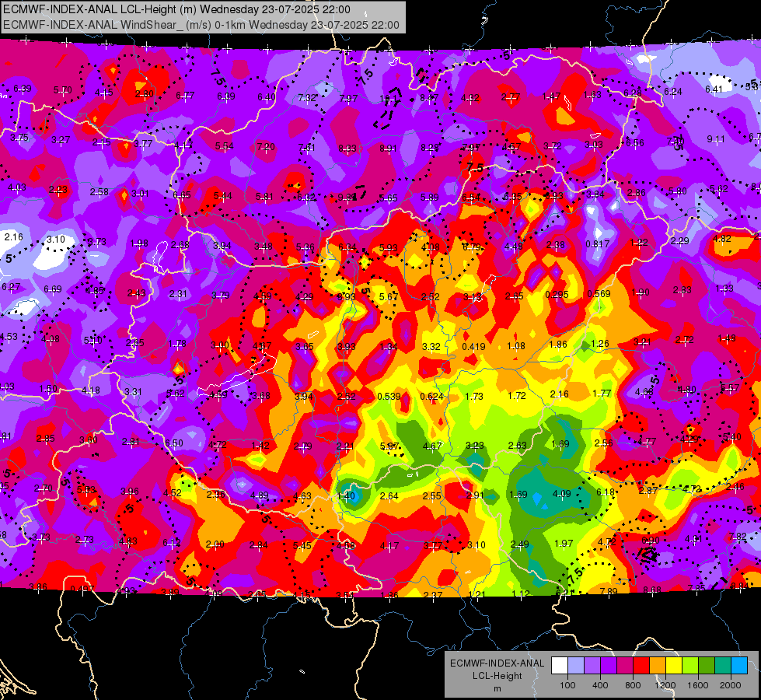Click the map value 5.70

(63, 90)
